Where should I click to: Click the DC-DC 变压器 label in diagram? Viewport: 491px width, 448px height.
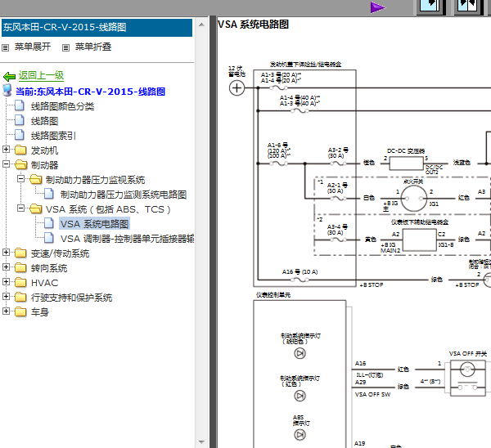[x=406, y=150]
